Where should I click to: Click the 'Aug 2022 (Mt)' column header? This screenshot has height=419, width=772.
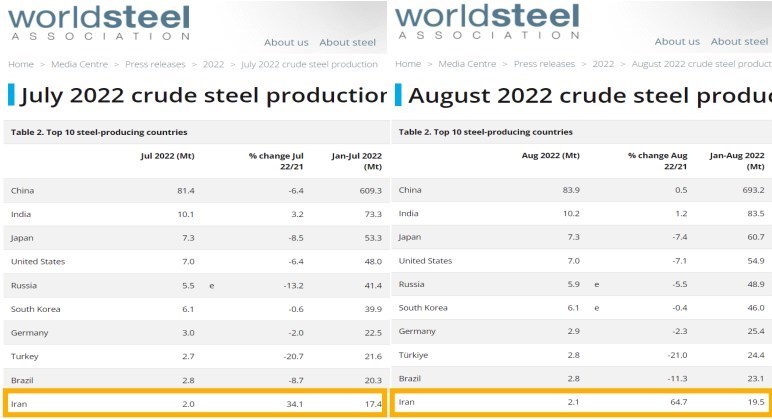[551, 156]
